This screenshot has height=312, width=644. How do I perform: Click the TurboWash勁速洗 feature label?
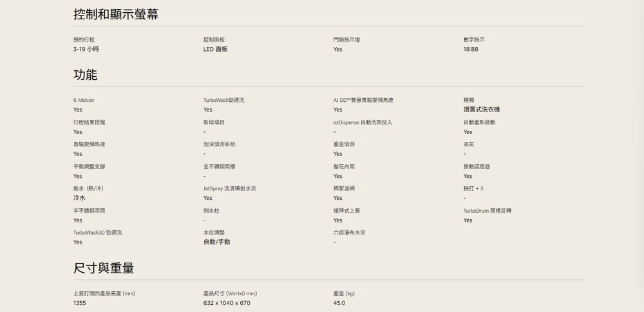click(223, 101)
